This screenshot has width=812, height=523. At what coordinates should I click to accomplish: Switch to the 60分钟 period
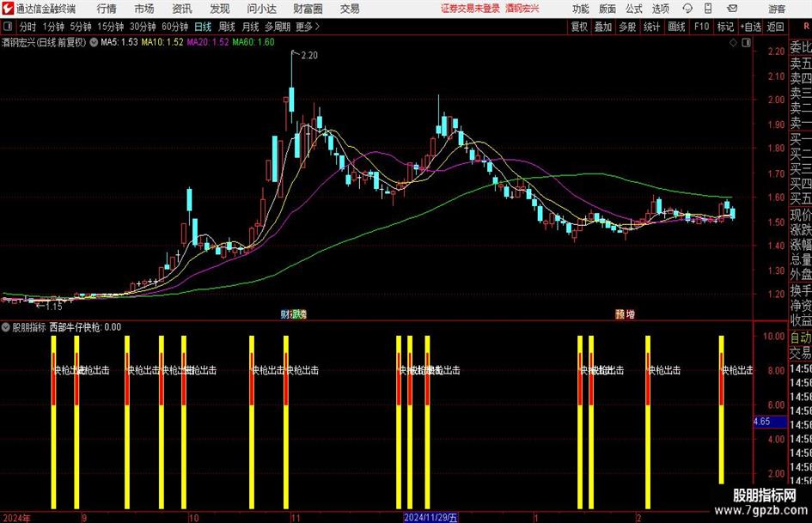[x=174, y=27]
